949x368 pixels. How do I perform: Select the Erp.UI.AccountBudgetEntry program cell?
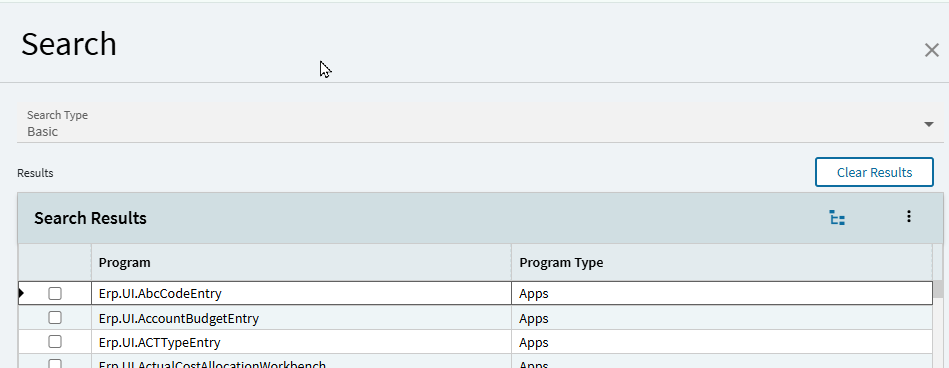coord(301,318)
